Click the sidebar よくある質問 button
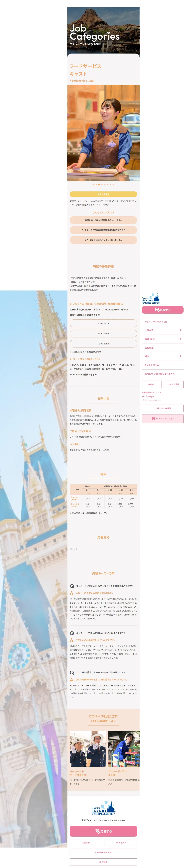 174,385
